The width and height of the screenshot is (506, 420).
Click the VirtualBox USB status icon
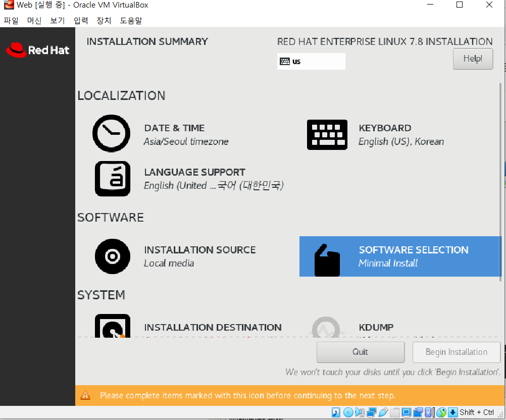(383, 412)
